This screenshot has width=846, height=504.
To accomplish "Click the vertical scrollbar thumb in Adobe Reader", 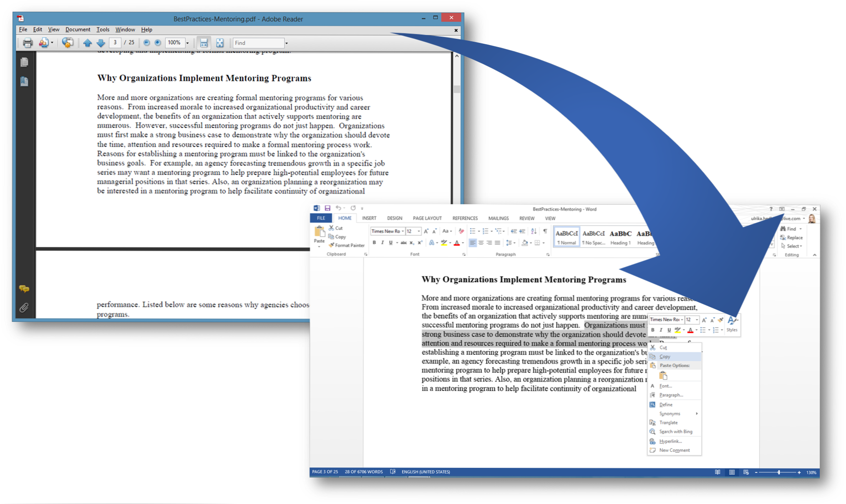I will pos(457,89).
